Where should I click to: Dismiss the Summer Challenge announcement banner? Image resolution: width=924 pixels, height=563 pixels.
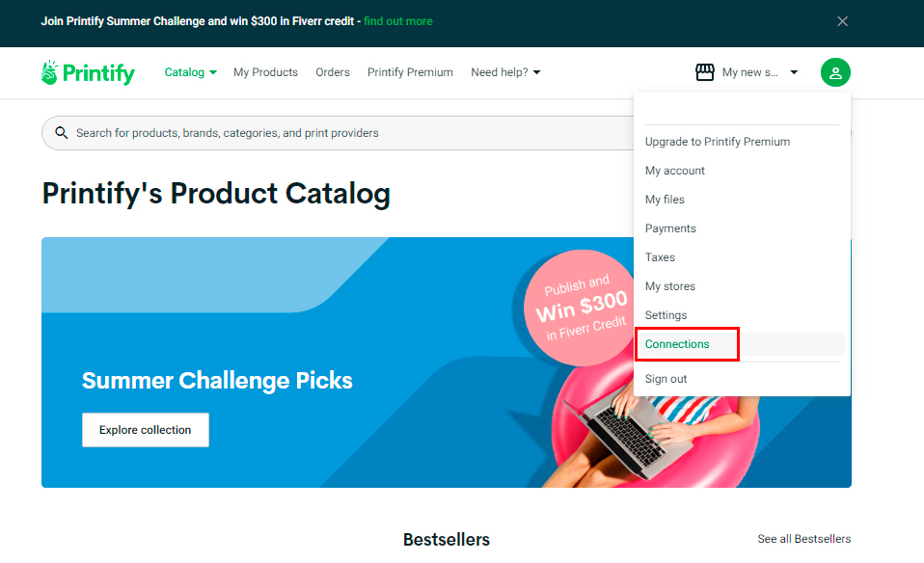tap(842, 21)
